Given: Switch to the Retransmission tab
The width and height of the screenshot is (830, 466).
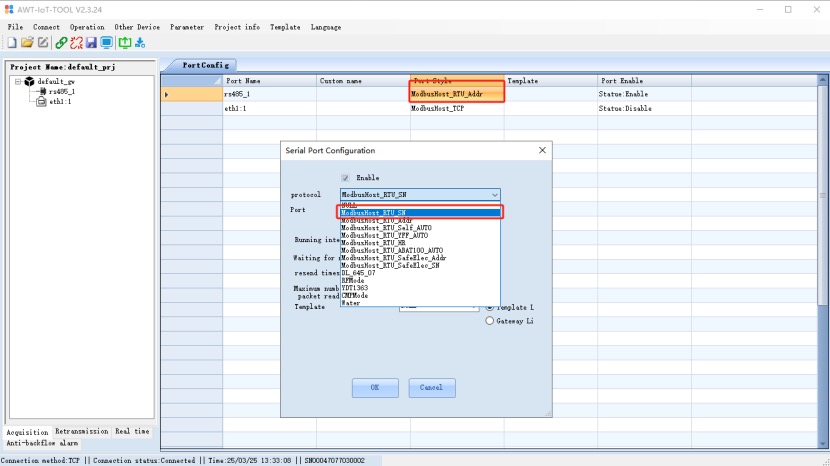Looking at the screenshot, I should tap(82, 432).
